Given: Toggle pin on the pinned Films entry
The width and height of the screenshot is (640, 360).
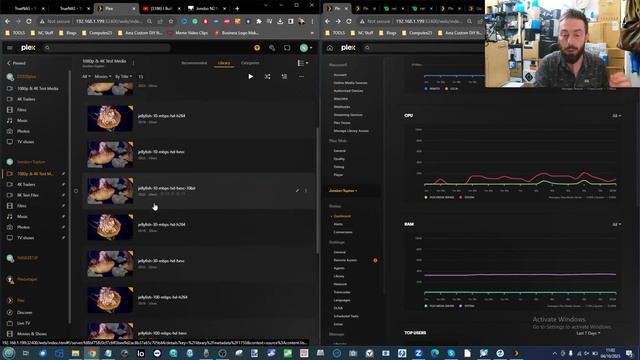Looking at the screenshot, I should 63,206.
